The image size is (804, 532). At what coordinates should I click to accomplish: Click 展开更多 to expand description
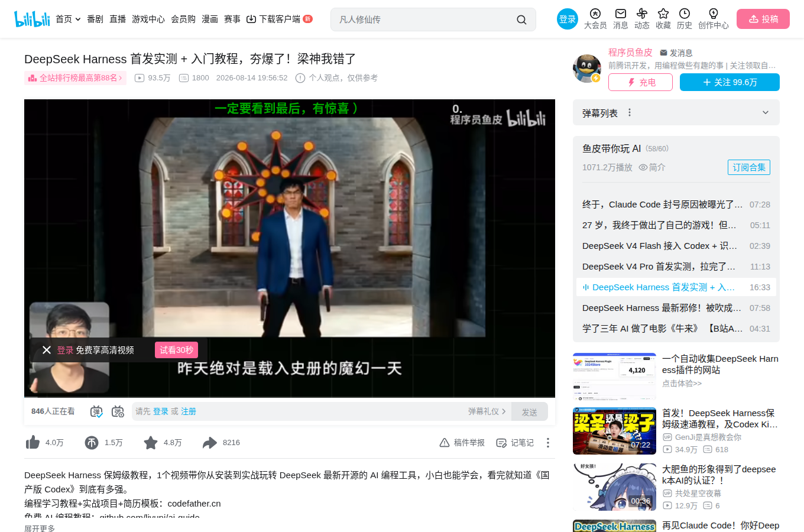tap(40, 528)
